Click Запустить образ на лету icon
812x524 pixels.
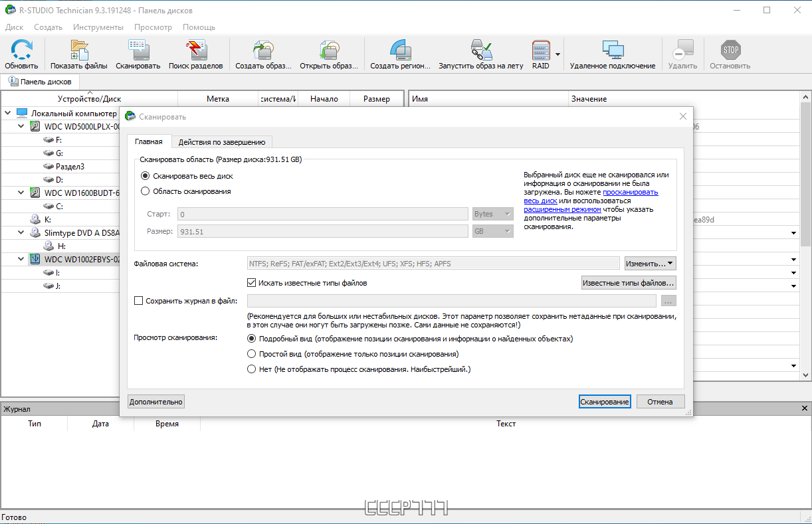pos(481,50)
